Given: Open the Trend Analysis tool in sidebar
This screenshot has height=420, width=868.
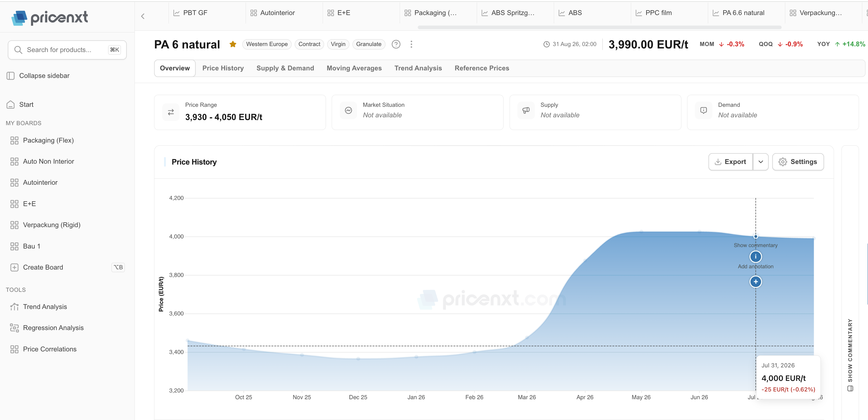Looking at the screenshot, I should click(x=39, y=307).
